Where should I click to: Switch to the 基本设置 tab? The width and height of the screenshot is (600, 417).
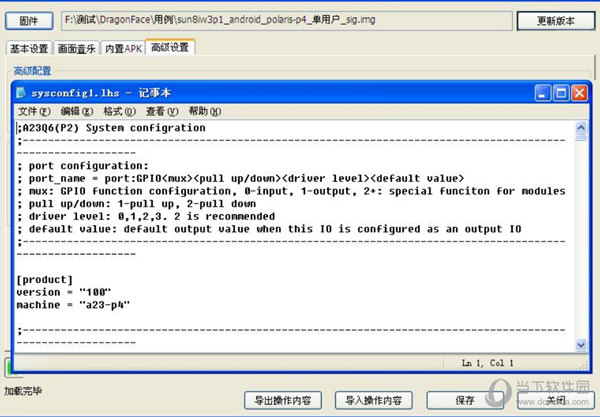tap(29, 49)
